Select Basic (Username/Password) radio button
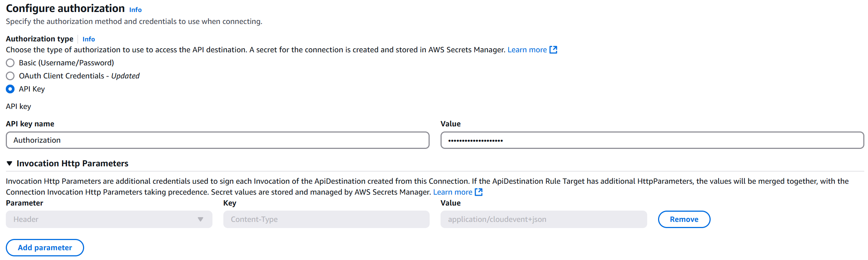 [10, 63]
